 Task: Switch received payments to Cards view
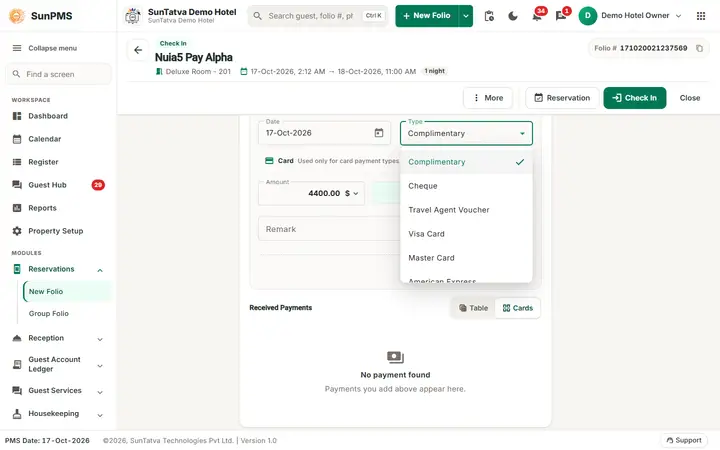(x=518, y=308)
